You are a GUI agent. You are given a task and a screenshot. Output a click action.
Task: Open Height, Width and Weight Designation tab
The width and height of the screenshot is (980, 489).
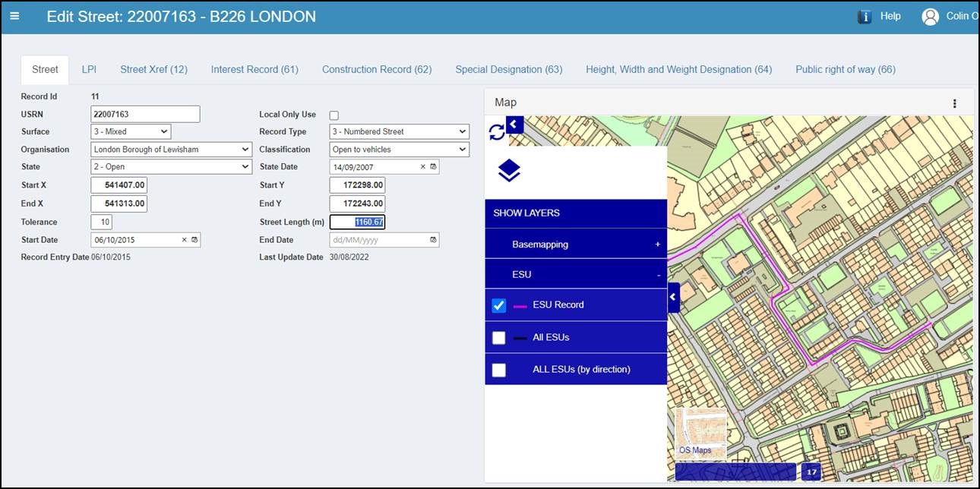678,69
